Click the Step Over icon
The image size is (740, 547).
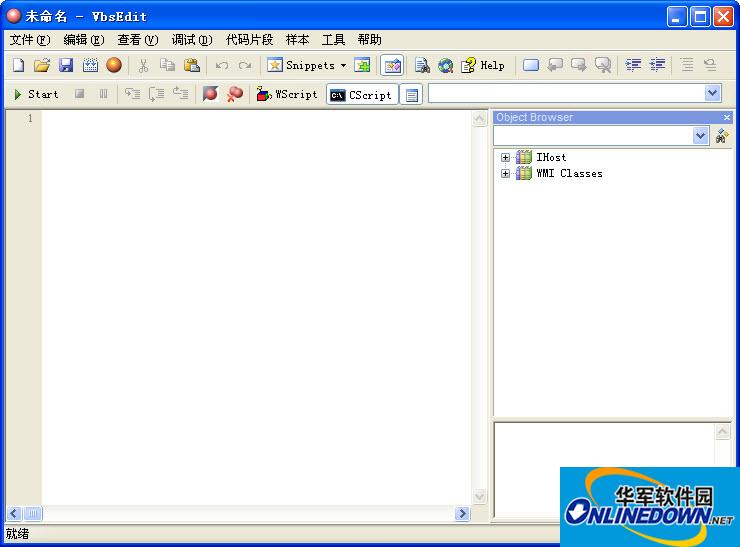[x=157, y=94]
